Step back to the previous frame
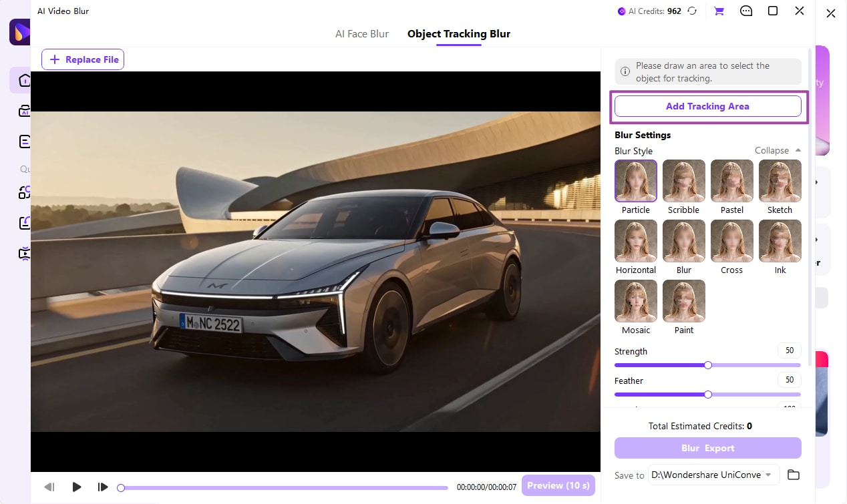The width and height of the screenshot is (847, 504). pos(49,487)
